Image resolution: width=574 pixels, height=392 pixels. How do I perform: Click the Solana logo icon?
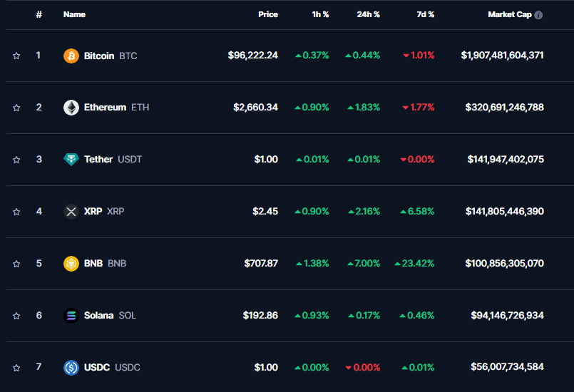pos(71,316)
